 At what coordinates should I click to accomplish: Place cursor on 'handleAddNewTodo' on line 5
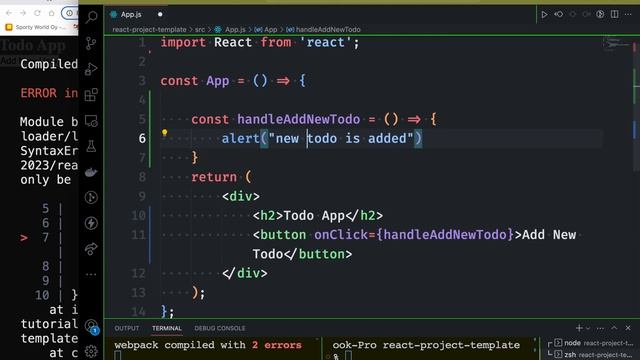pyautogui.click(x=298, y=119)
